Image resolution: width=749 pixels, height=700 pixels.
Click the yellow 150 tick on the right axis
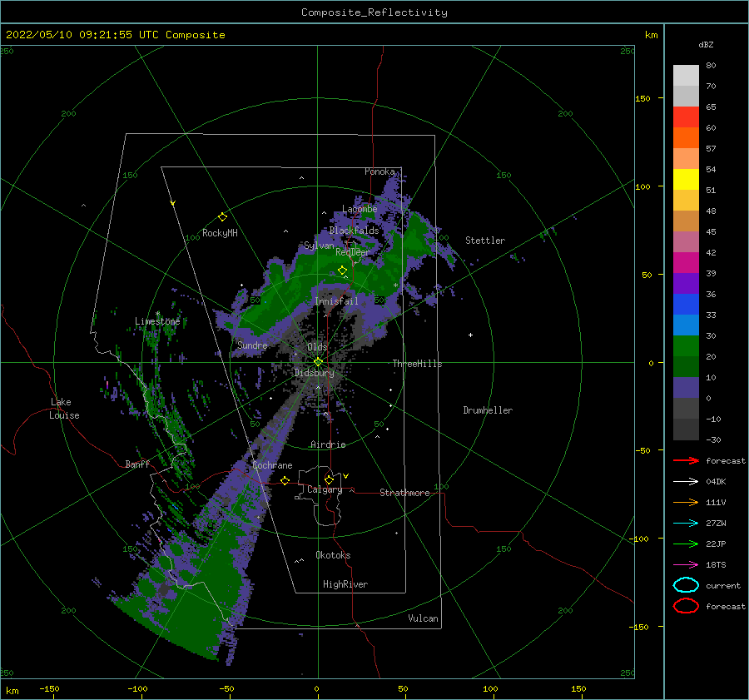[x=643, y=98]
